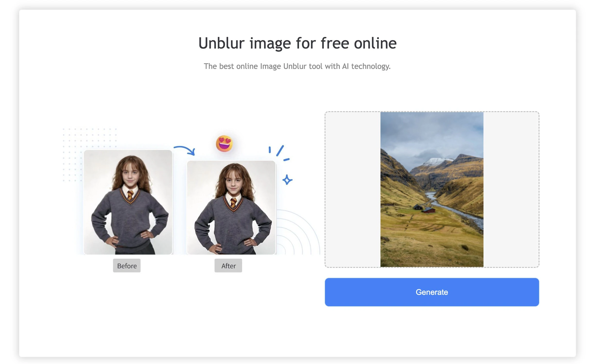Select the After example portrait image
Screen dimensions: 600x364
(231, 207)
